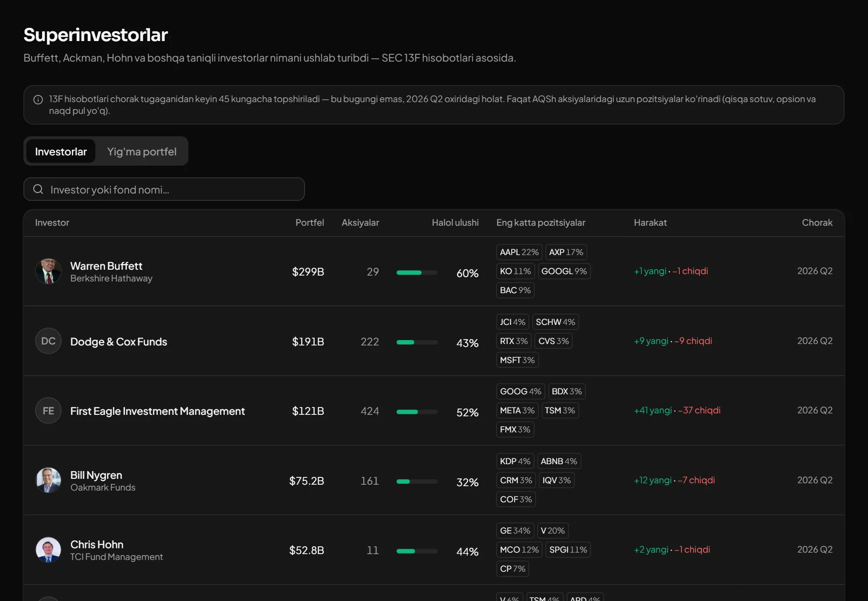Image resolution: width=868 pixels, height=601 pixels.
Task: Switch to the Investorlar tab
Action: 61,151
